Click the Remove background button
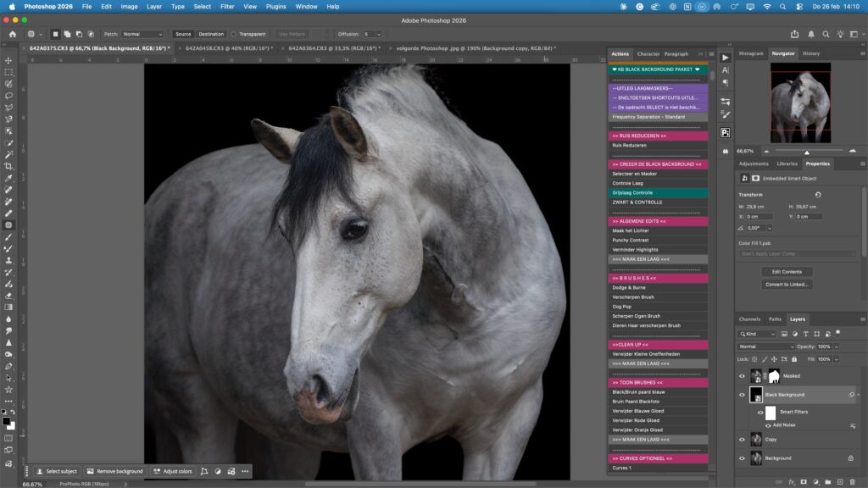The image size is (868, 488). 114,471
